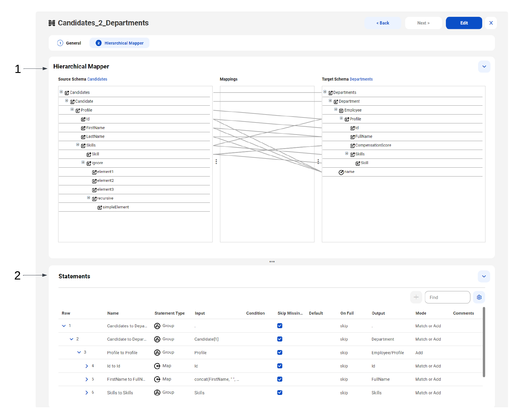Open the Candidates source schema link
The image size is (520, 420).
[x=97, y=79]
